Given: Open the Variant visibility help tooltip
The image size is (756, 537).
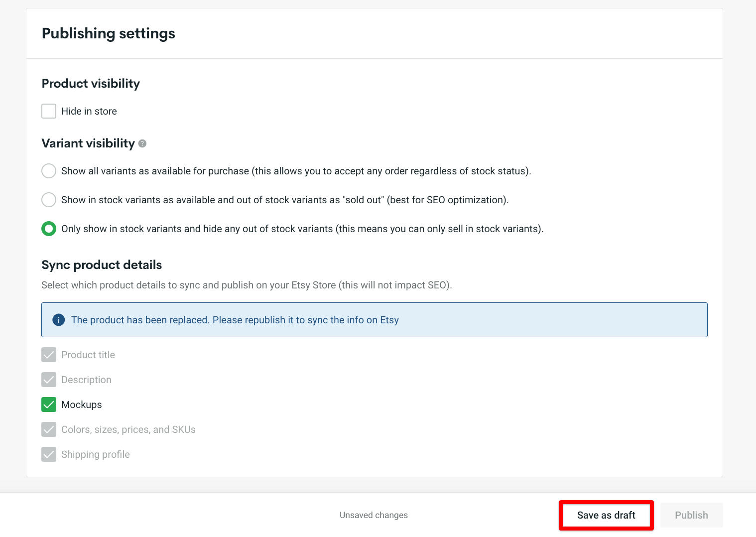Looking at the screenshot, I should (142, 143).
